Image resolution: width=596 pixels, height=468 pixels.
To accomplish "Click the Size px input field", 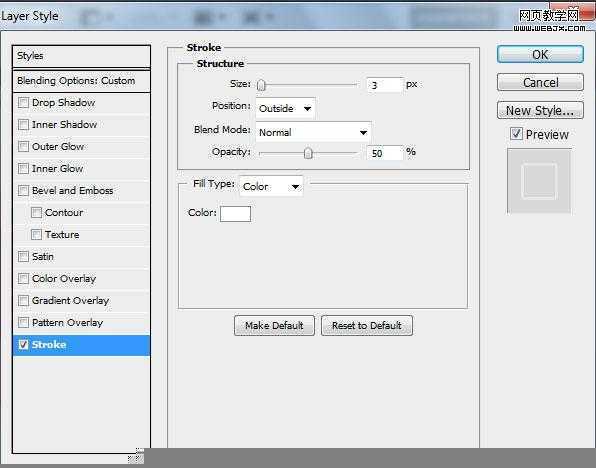I will (385, 85).
